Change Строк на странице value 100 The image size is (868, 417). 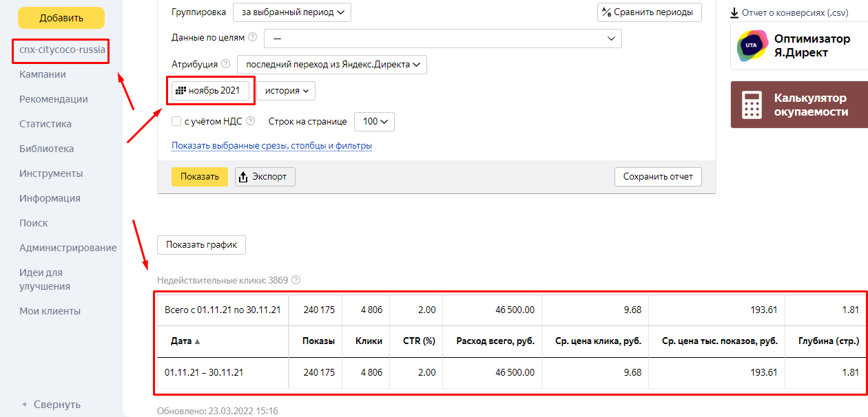[x=374, y=122]
